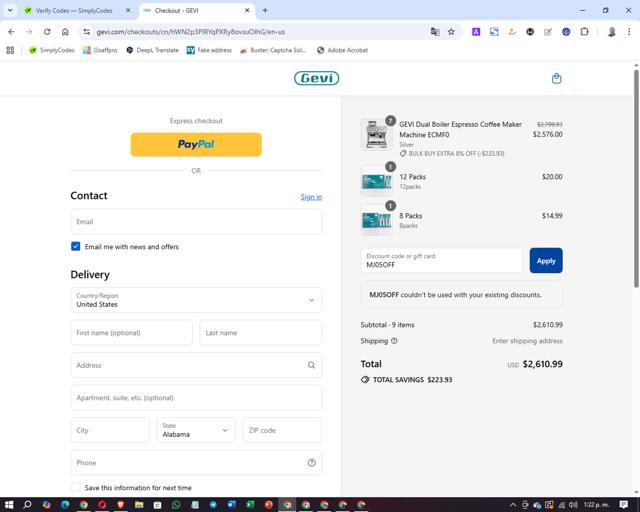Open Chrome three-dot menu
Viewport: 640px width, 512px height.
point(629,32)
